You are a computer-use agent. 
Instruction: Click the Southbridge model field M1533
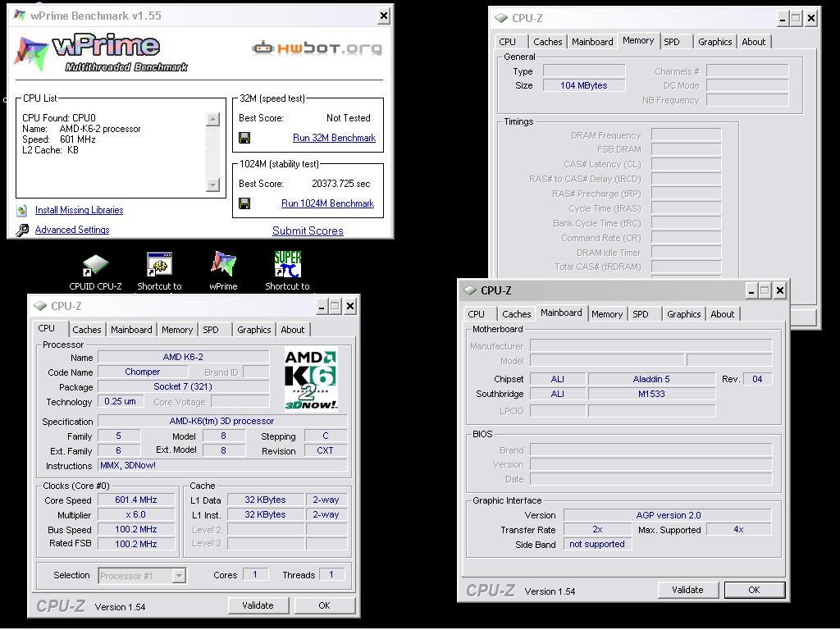(x=651, y=394)
